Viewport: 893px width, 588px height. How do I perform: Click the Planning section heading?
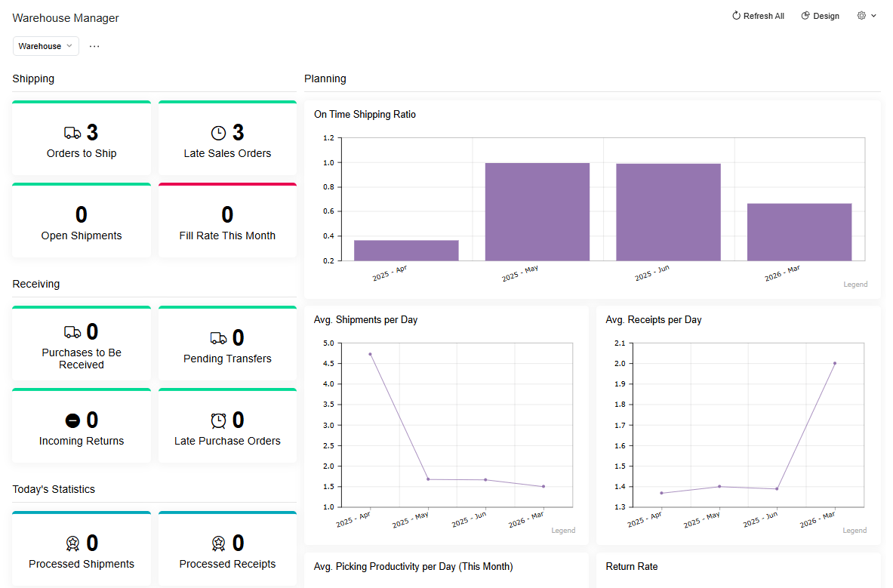pyautogui.click(x=325, y=79)
